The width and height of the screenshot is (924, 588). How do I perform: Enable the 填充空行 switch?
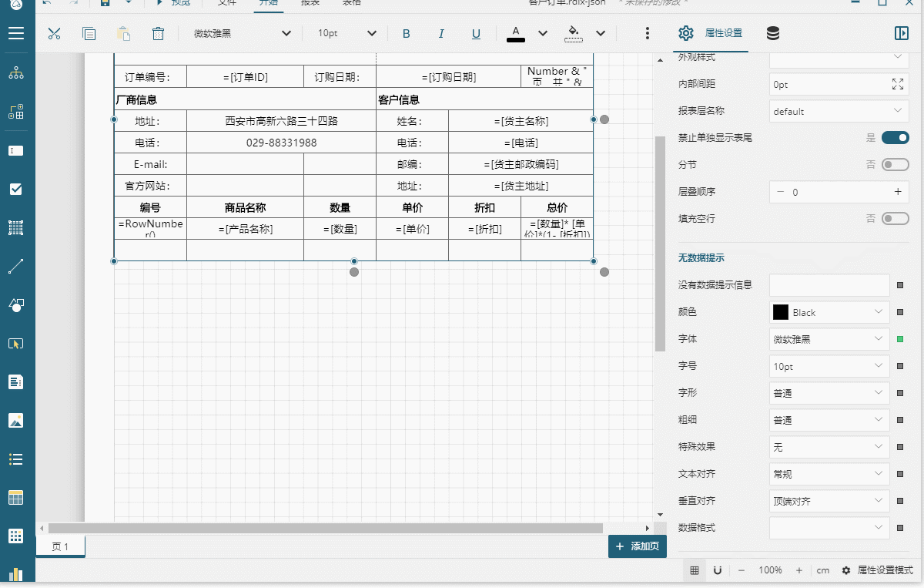[896, 219]
